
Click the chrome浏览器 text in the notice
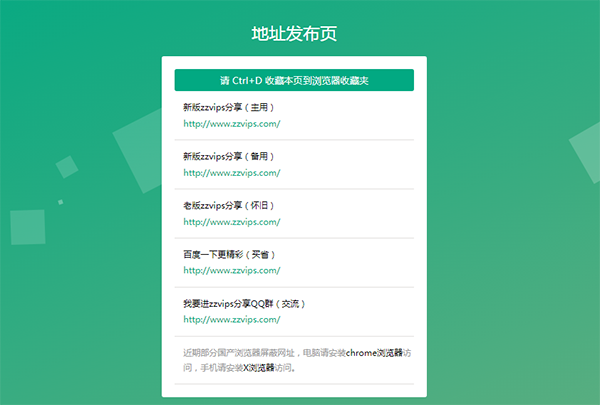374,353
